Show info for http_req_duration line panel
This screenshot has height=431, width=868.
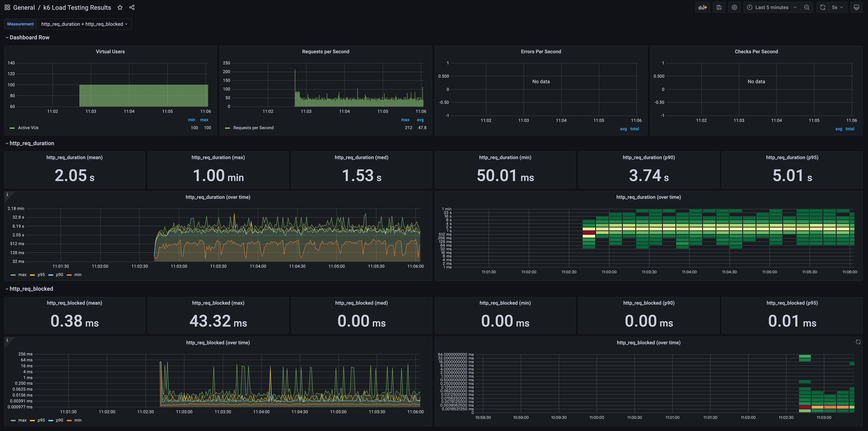[7, 195]
